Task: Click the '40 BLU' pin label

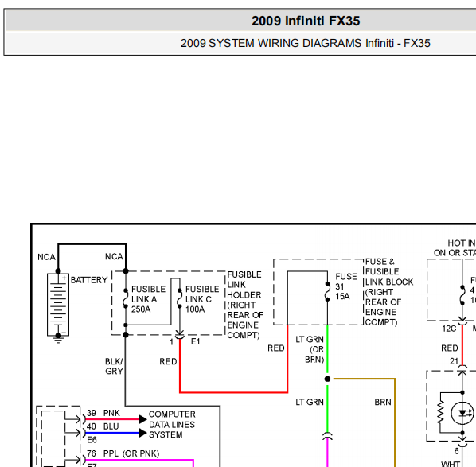Action: pyautogui.click(x=103, y=426)
